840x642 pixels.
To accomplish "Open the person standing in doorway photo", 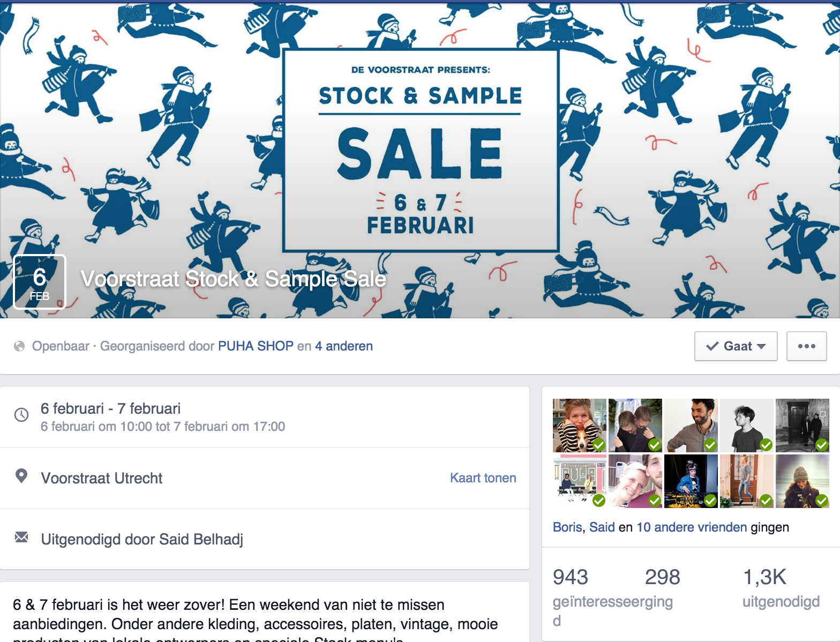I will [x=747, y=481].
